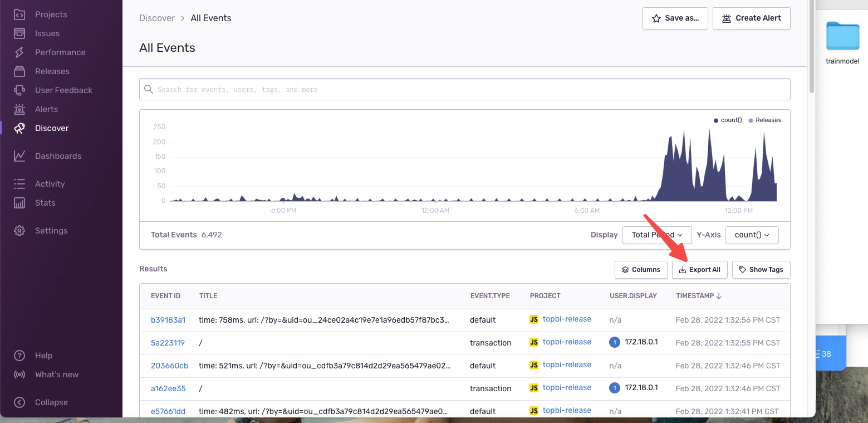Open User Feedback section
Viewport: 868px width, 423px height.
63,90
